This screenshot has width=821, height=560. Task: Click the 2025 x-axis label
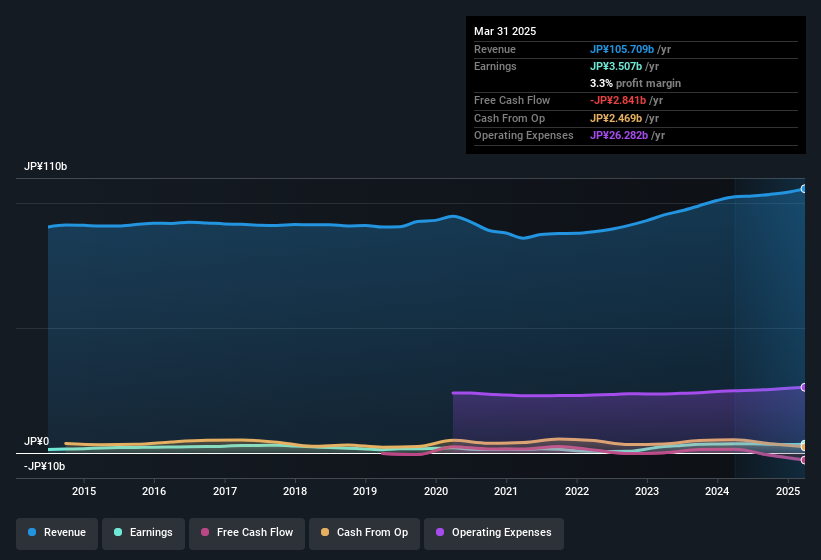click(787, 491)
